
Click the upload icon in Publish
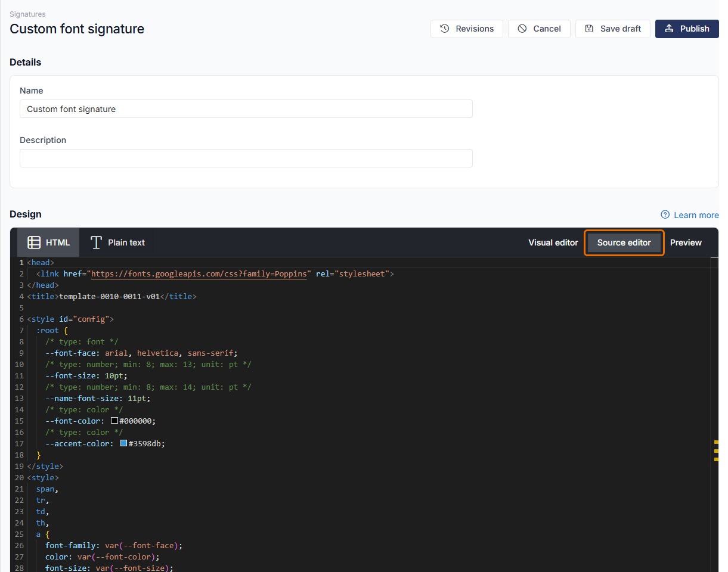pos(669,29)
